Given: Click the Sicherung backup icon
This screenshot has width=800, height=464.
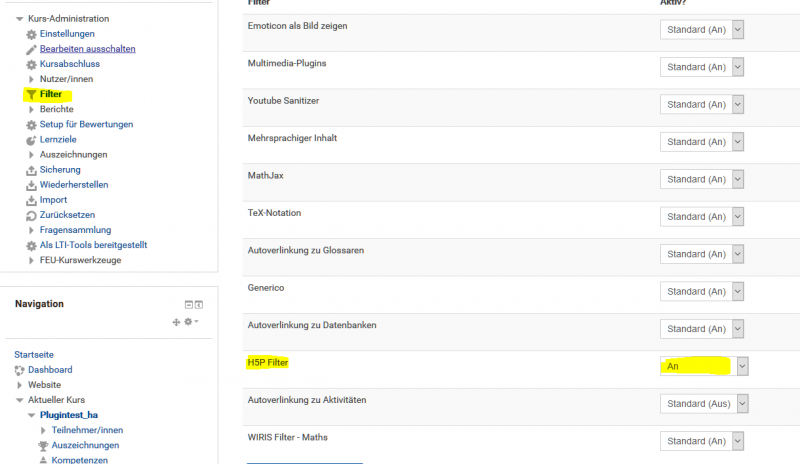Looking at the screenshot, I should point(31,170).
